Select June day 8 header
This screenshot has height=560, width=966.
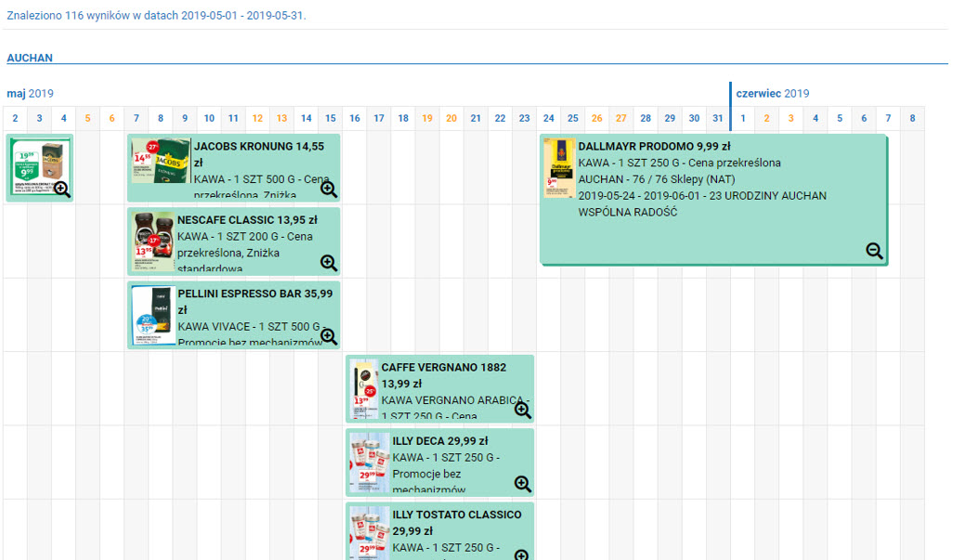[x=912, y=118]
